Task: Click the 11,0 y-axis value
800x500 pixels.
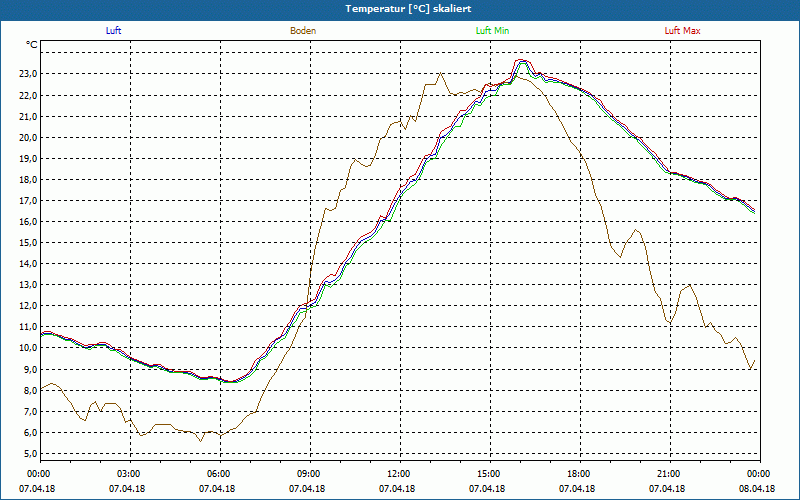Action: pyautogui.click(x=29, y=327)
